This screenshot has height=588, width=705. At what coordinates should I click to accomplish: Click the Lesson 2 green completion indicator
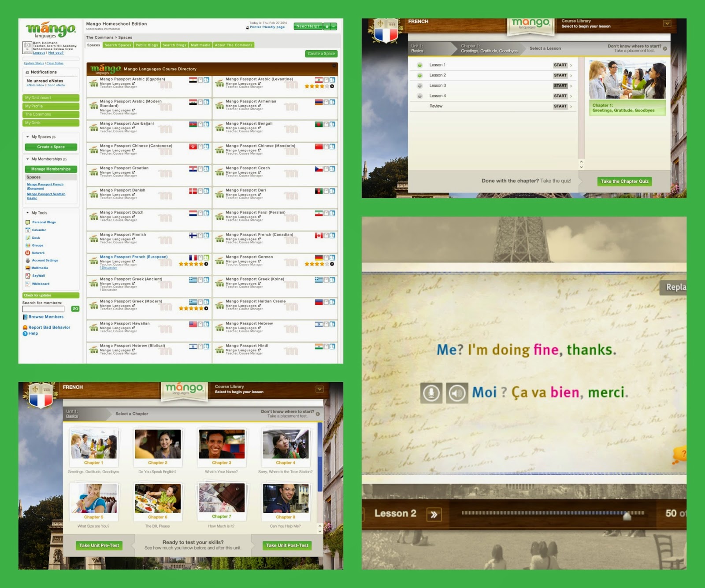[419, 75]
